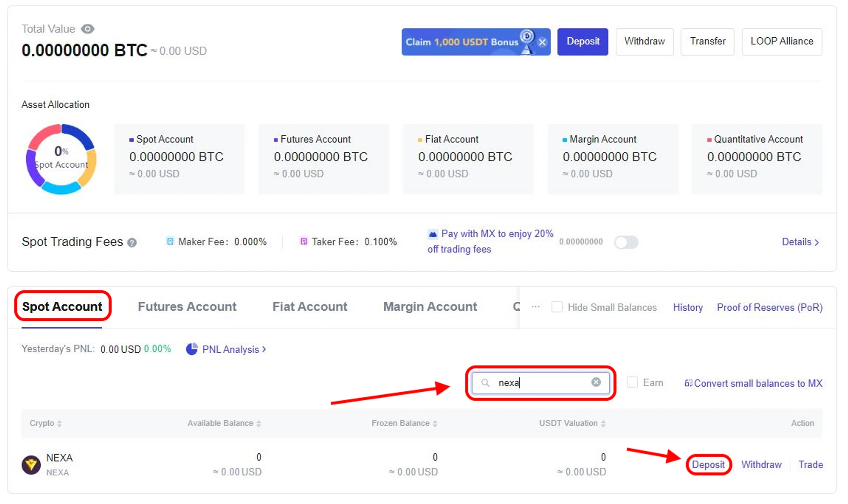Click the blue Deposit button

(583, 42)
